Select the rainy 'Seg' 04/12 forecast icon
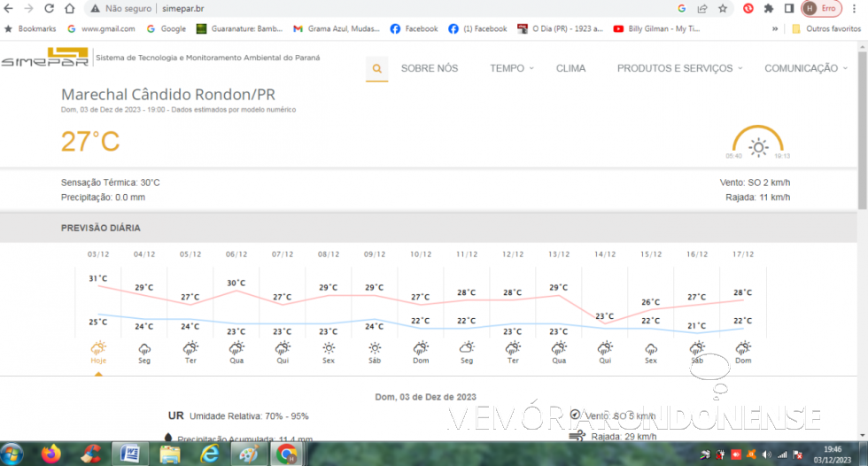Viewport: 868px width, 466px height. [x=144, y=348]
